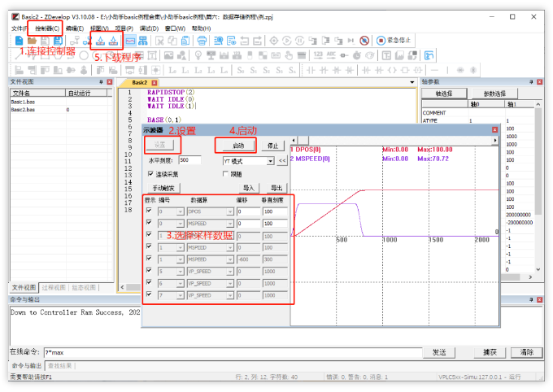Click the Copy icon
Screen dimensions: 553x392
click(x=172, y=41)
